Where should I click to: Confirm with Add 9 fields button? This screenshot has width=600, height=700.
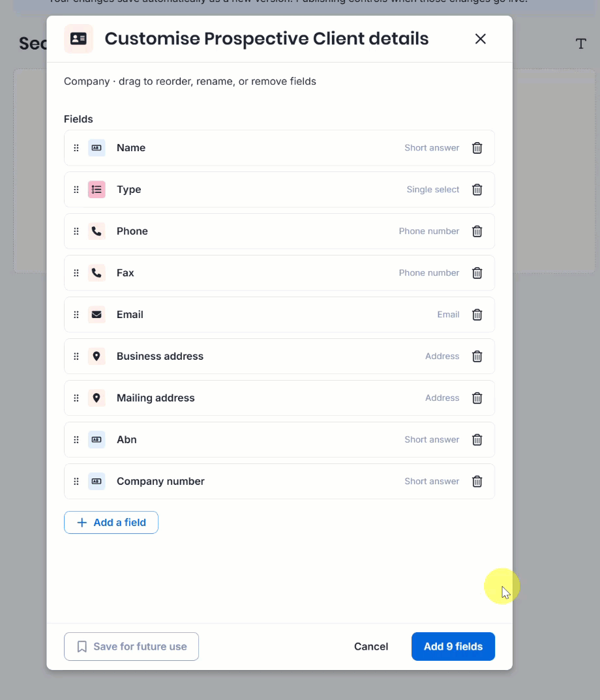tap(453, 647)
